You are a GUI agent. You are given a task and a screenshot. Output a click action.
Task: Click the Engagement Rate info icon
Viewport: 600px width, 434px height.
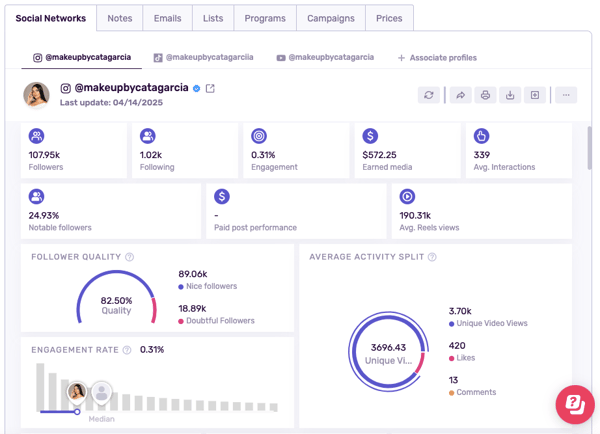tap(127, 350)
